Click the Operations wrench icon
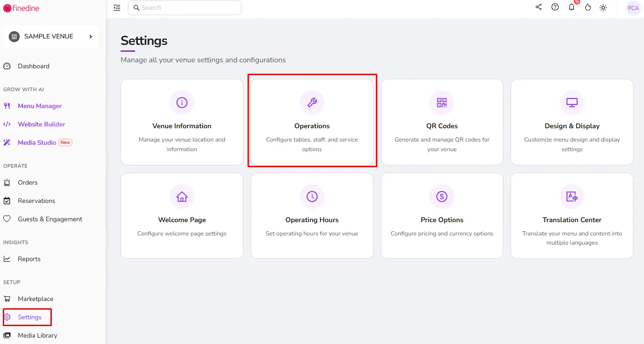Viewport: 644px width, 344px height. tap(312, 103)
